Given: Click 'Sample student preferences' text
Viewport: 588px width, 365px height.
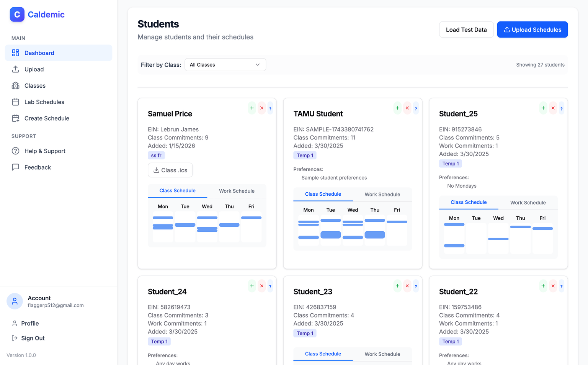Looking at the screenshot, I should [x=334, y=178].
